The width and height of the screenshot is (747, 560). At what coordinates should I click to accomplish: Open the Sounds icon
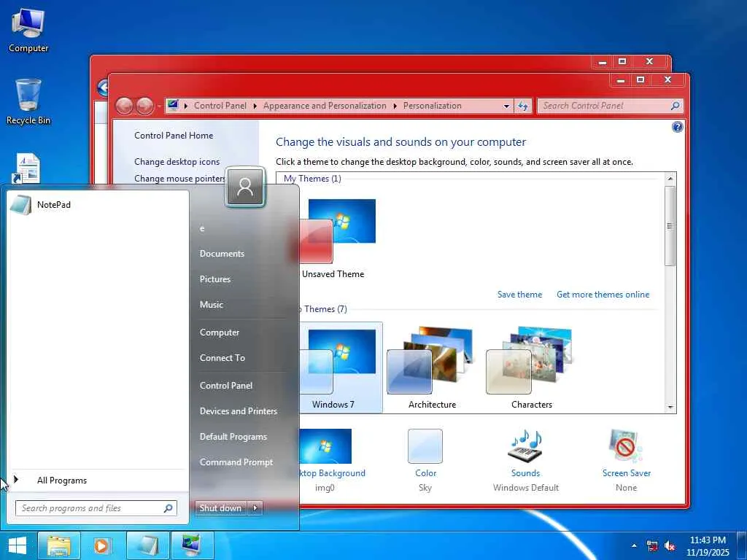pyautogui.click(x=525, y=446)
